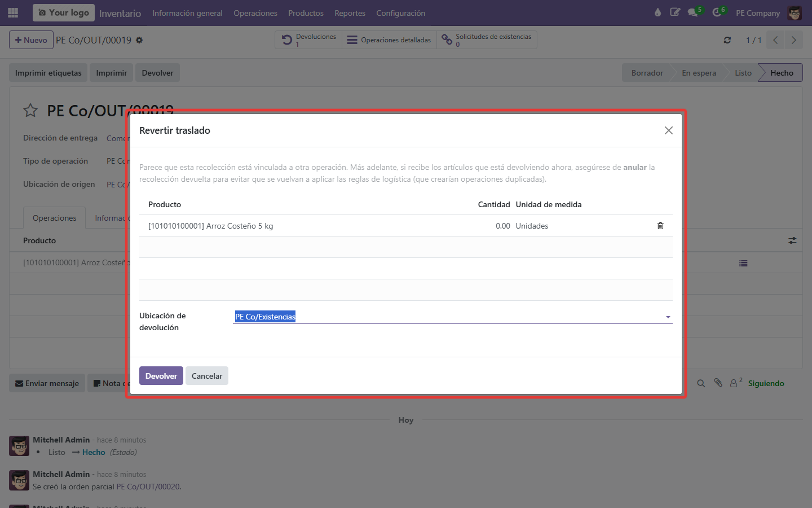Click the refresh icon near record pager

(727, 40)
